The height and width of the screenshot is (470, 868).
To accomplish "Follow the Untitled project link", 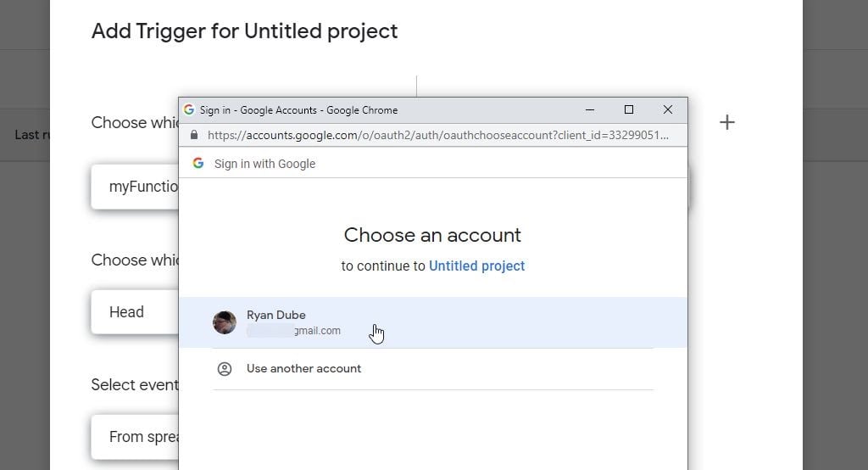I will pos(476,266).
